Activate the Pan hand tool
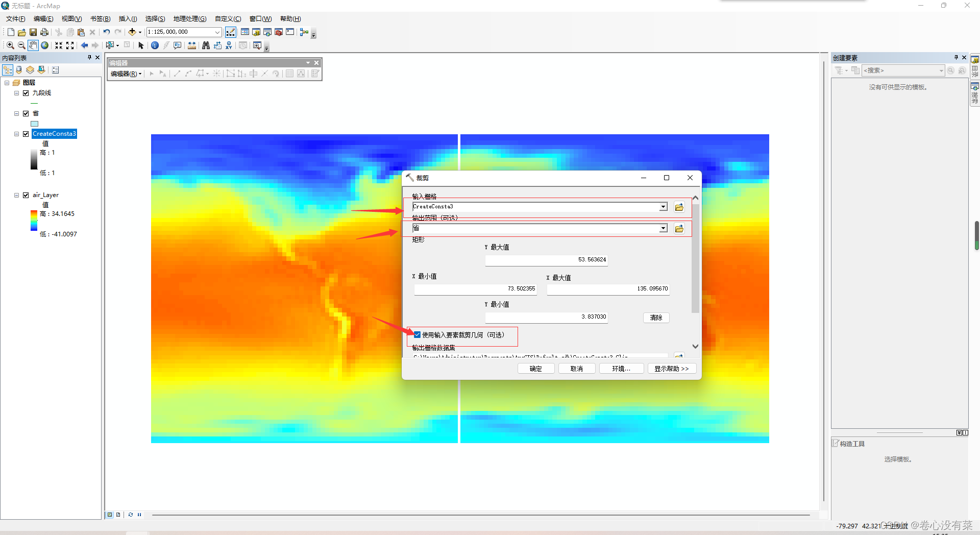 [33, 45]
